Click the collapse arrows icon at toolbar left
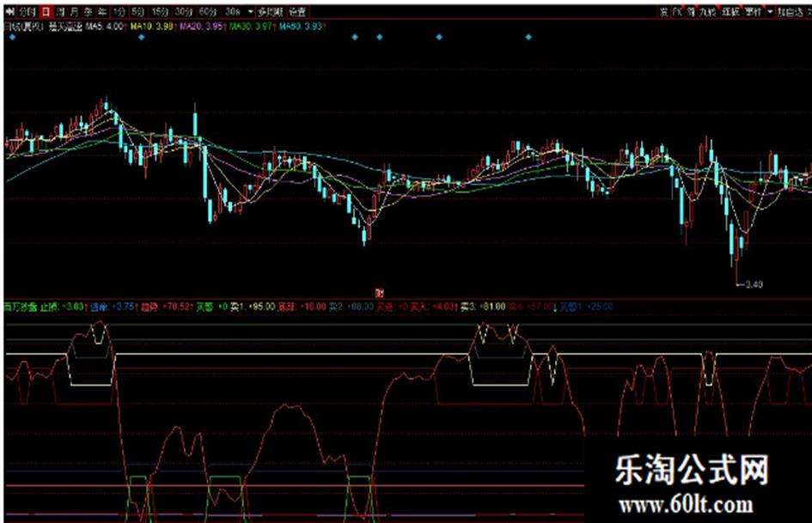Image resolution: width=812 pixels, height=523 pixels. click(x=9, y=11)
